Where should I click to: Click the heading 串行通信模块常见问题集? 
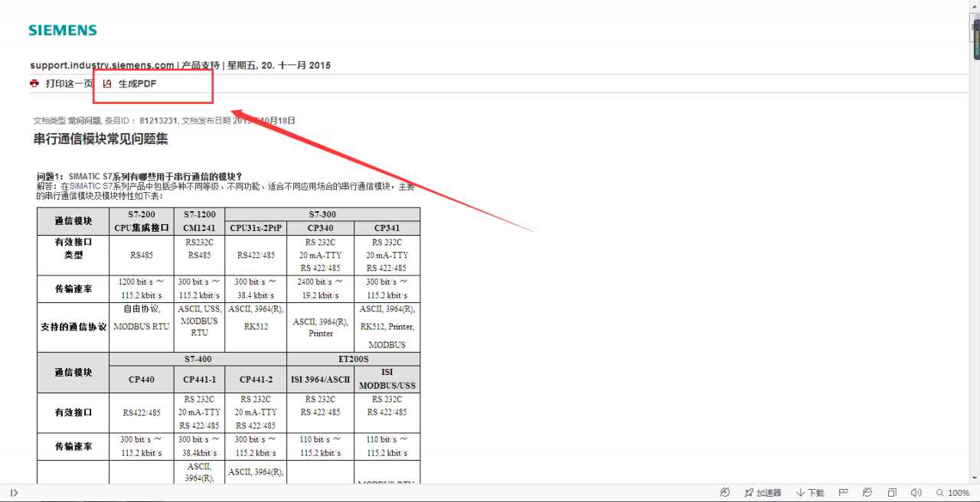[x=101, y=139]
